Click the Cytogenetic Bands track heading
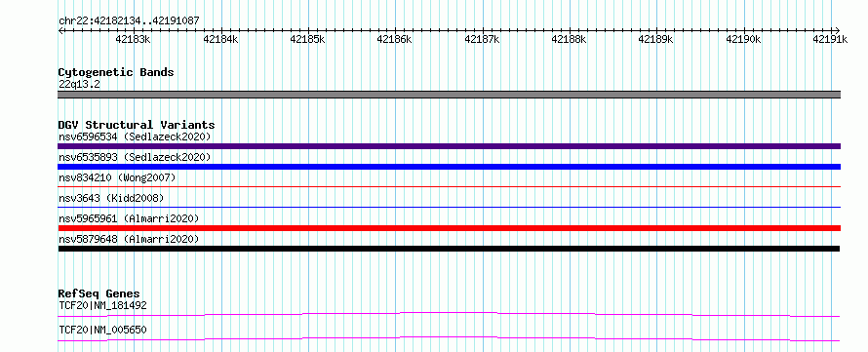Screen dimensions: 868x352 [x=116, y=72]
